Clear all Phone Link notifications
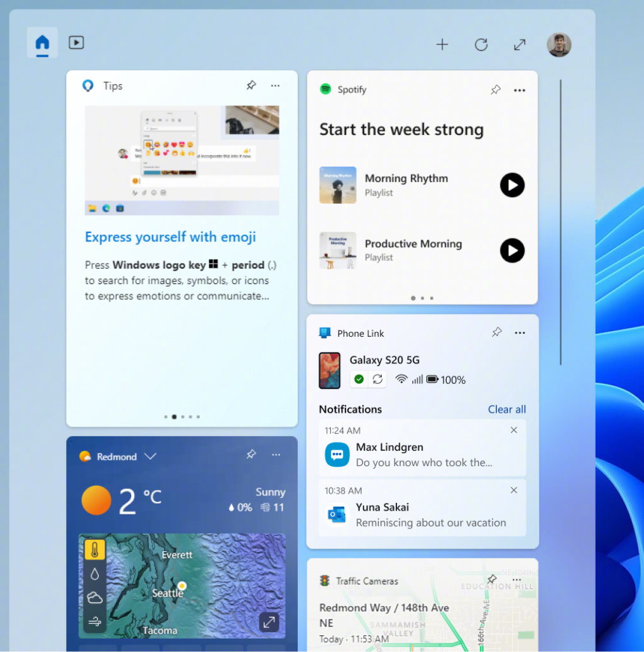This screenshot has height=652, width=644. pos(507,409)
